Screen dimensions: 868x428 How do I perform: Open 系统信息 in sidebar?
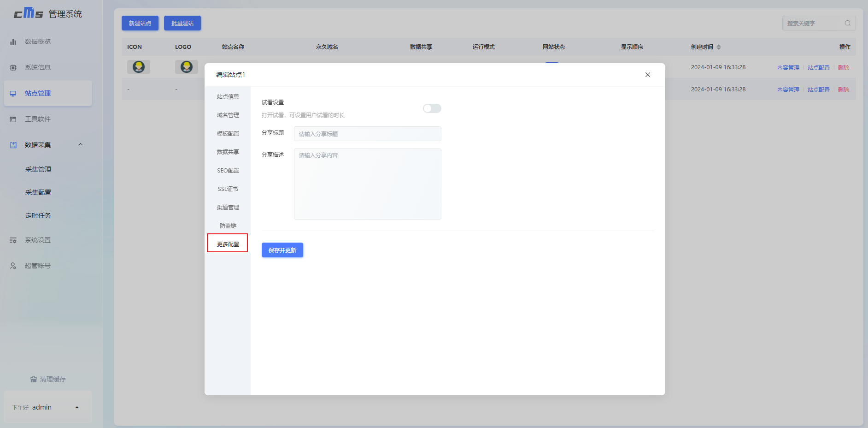click(x=48, y=67)
